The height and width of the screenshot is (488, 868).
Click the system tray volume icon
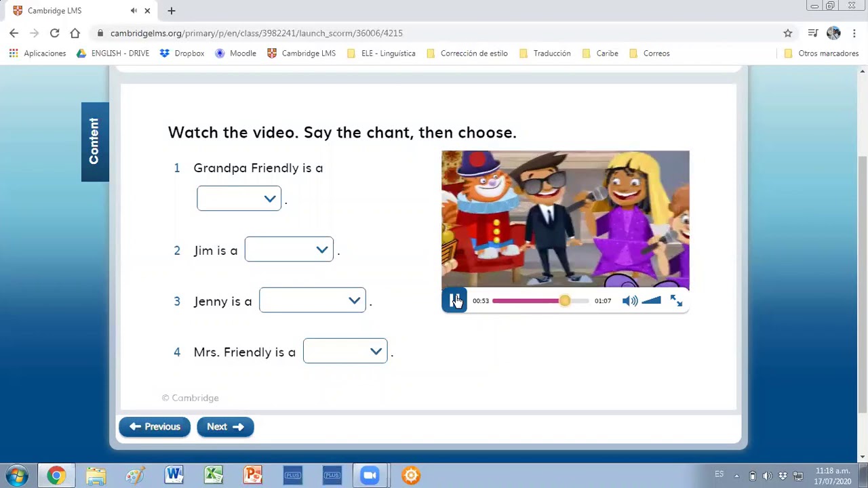click(768, 476)
